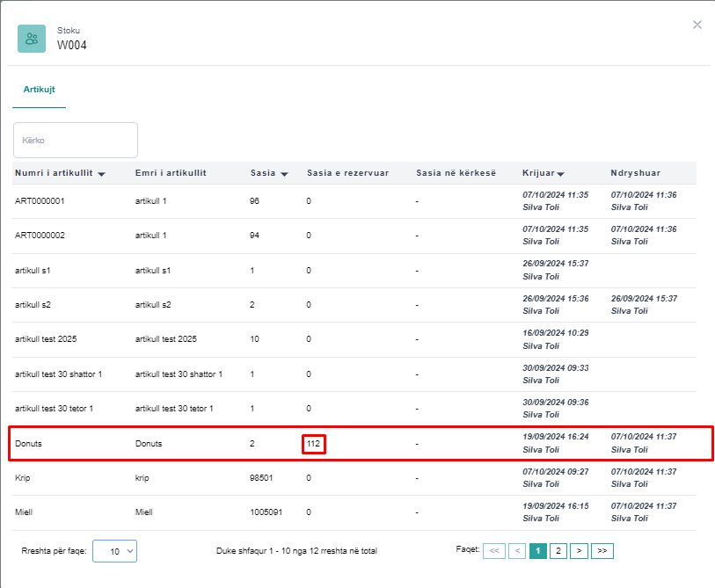Sort by Numri i artikullit column arrow
The height and width of the screenshot is (588, 715).
[102, 174]
